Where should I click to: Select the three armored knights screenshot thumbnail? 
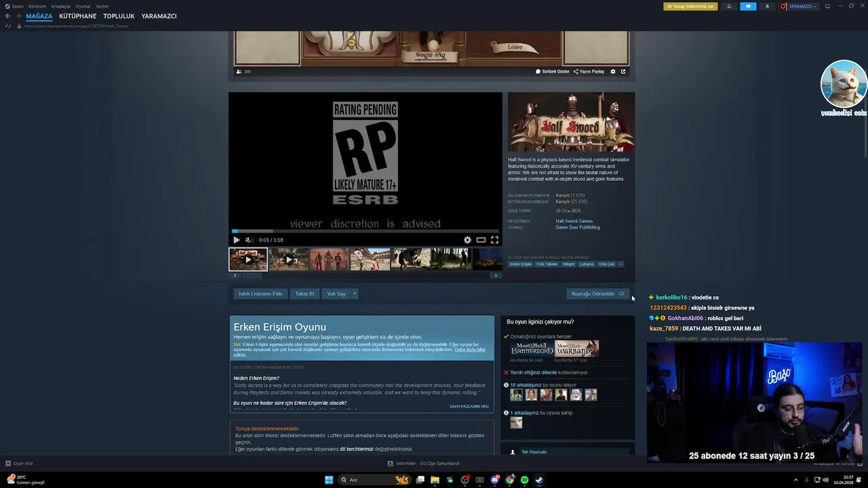pos(330,259)
